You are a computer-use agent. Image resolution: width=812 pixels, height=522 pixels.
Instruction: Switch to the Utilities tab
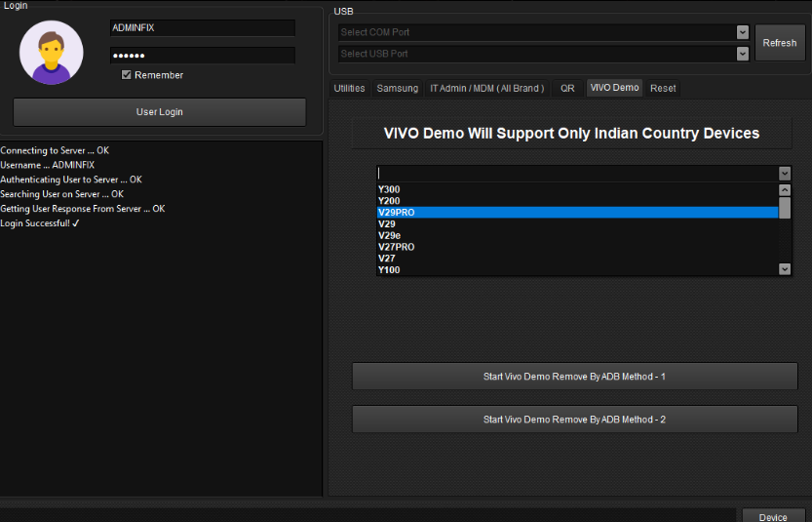pos(349,88)
